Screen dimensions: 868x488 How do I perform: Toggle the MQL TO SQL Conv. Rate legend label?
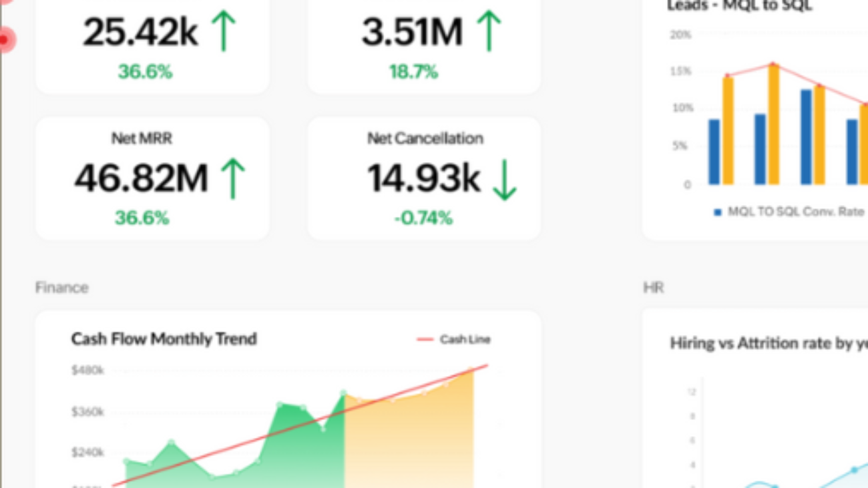click(x=796, y=212)
